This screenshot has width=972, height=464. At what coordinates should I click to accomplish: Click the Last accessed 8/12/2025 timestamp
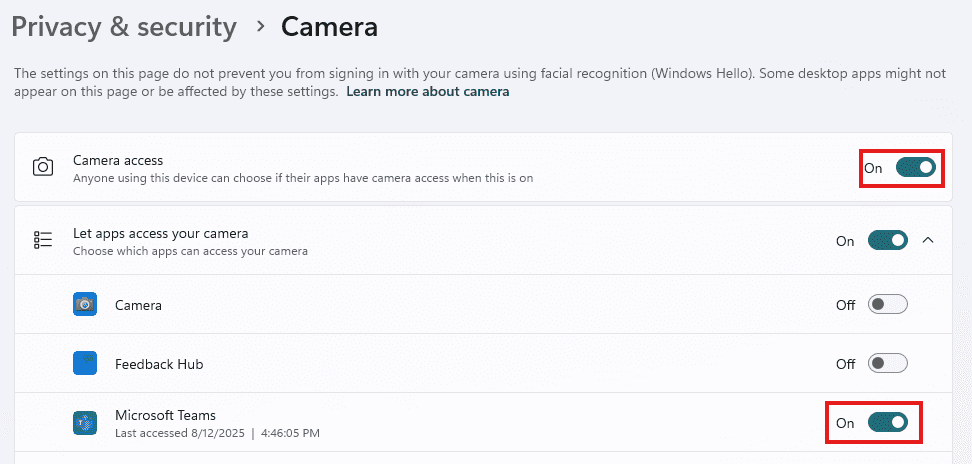(218, 433)
